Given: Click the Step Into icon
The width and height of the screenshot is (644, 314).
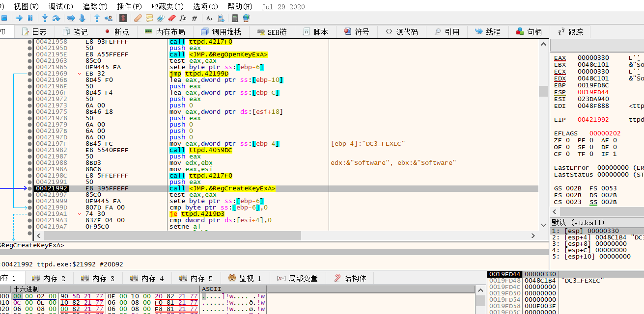Looking at the screenshot, I should tap(45, 18).
